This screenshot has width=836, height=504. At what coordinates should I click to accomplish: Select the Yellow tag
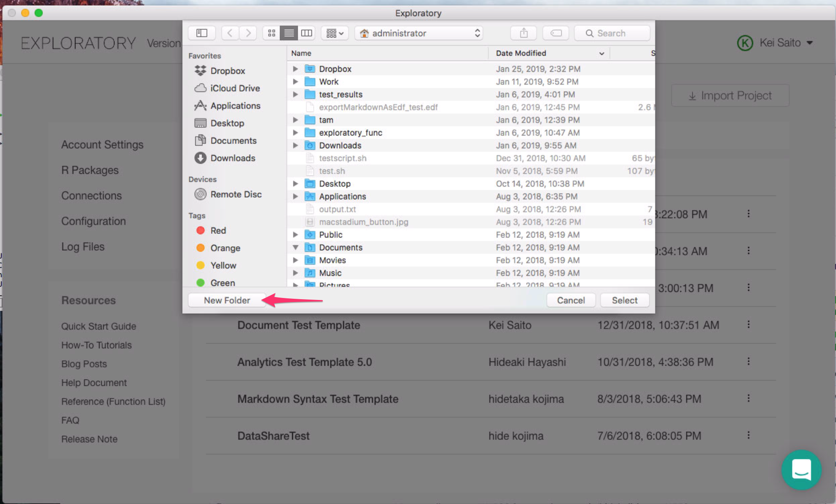[x=216, y=265]
